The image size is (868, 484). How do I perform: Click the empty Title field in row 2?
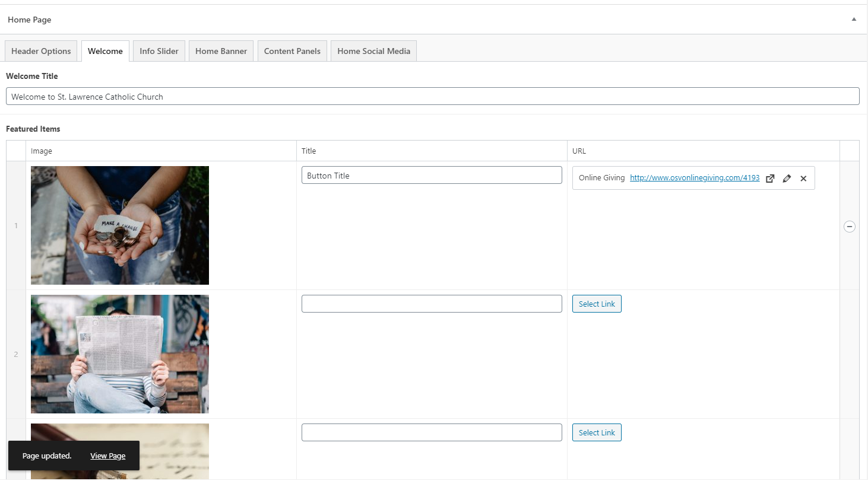point(432,304)
